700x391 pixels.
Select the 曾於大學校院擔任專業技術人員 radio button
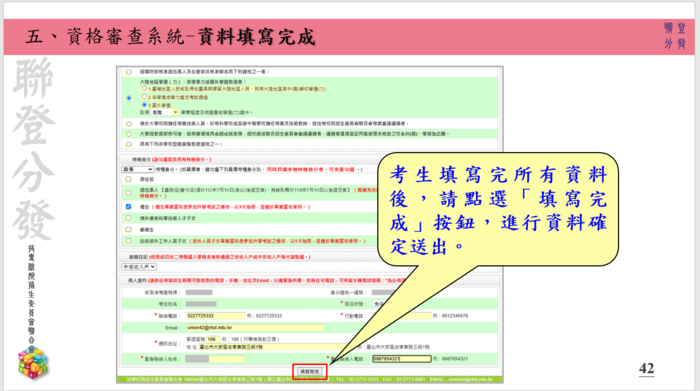pyautogui.click(x=129, y=124)
